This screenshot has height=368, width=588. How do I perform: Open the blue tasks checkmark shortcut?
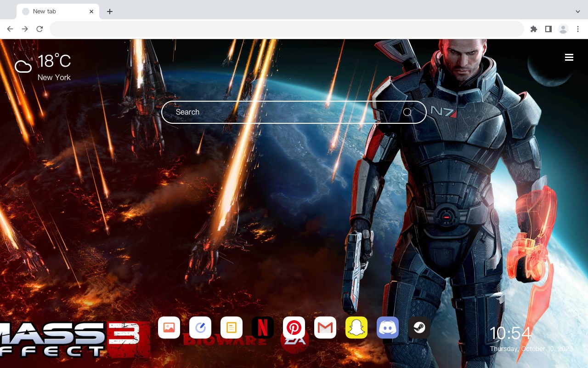[200, 328]
